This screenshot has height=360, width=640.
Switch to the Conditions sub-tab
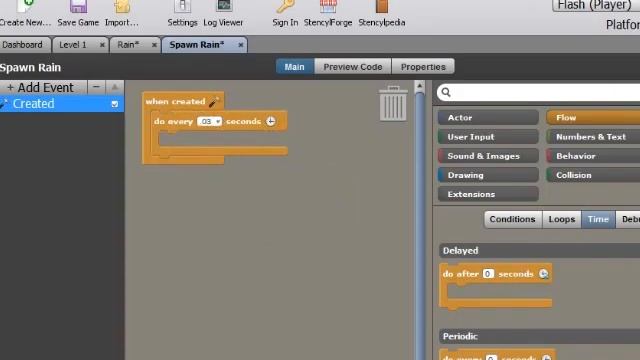click(x=513, y=219)
